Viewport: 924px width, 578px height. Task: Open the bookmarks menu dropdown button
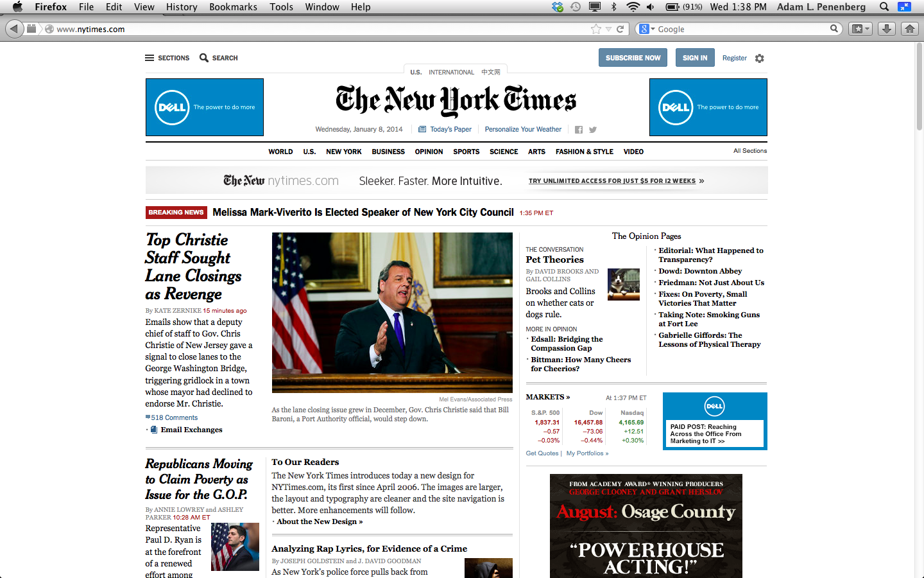(x=860, y=29)
